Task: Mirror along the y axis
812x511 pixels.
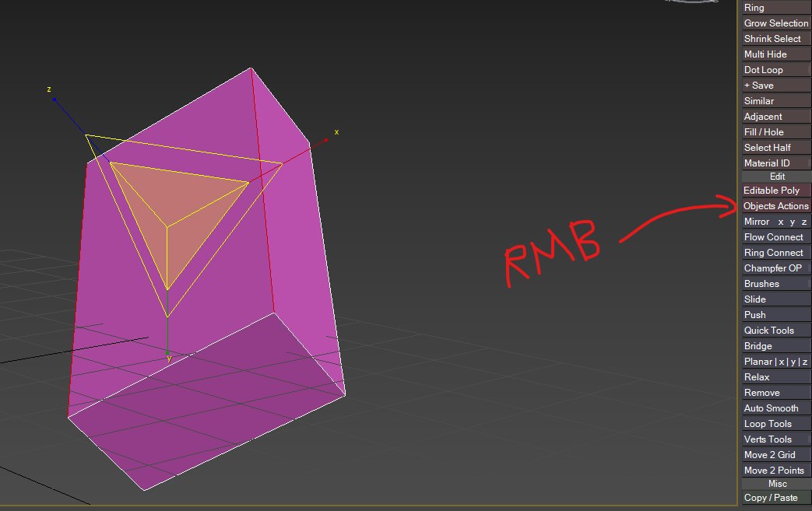Action: (x=793, y=222)
